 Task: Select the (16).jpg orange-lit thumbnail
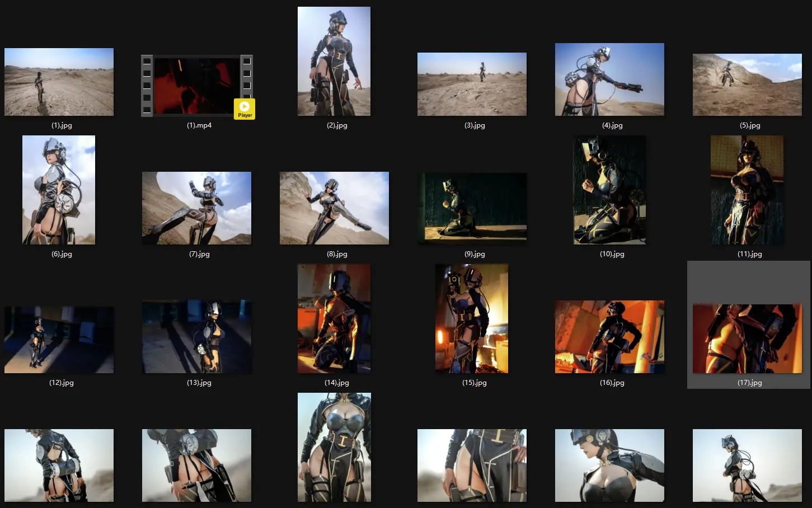[609, 337]
